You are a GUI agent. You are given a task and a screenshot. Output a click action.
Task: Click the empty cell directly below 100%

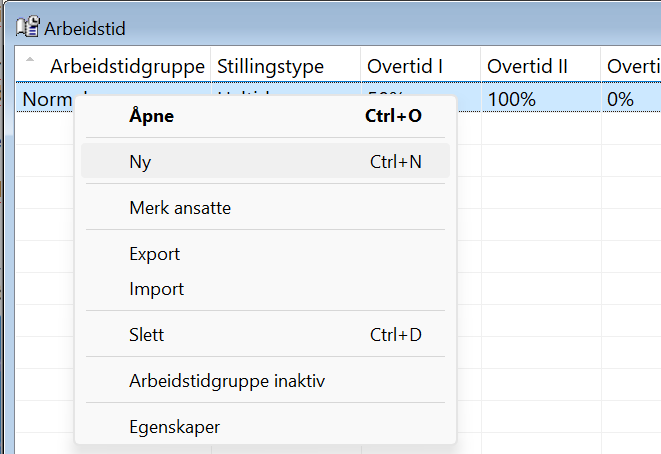[x=540, y=130]
